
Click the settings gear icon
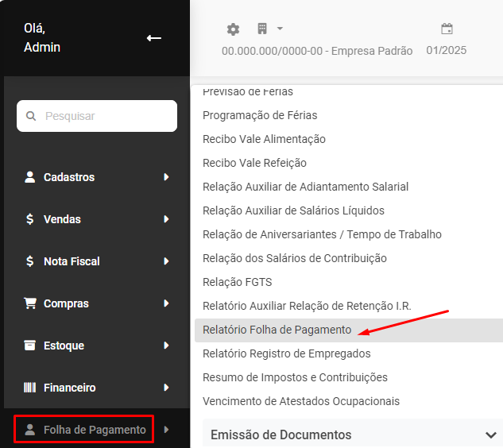[233, 29]
